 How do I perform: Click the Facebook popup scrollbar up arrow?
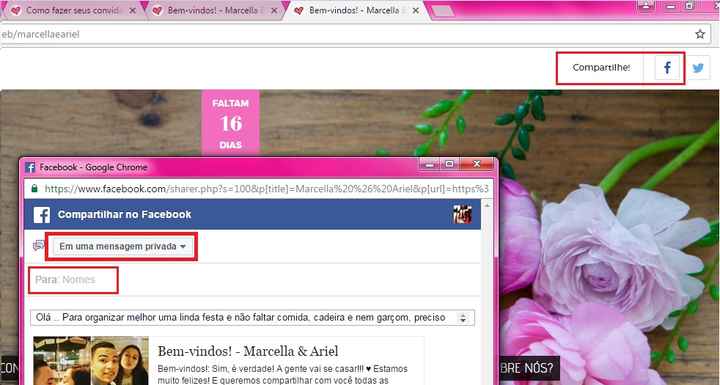point(487,205)
